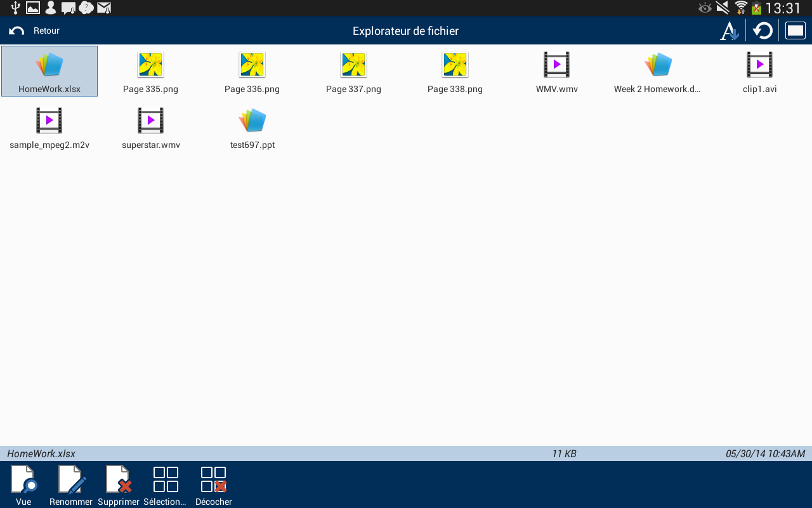
Task: Click the Explorateur de fichier title
Action: [x=405, y=30]
